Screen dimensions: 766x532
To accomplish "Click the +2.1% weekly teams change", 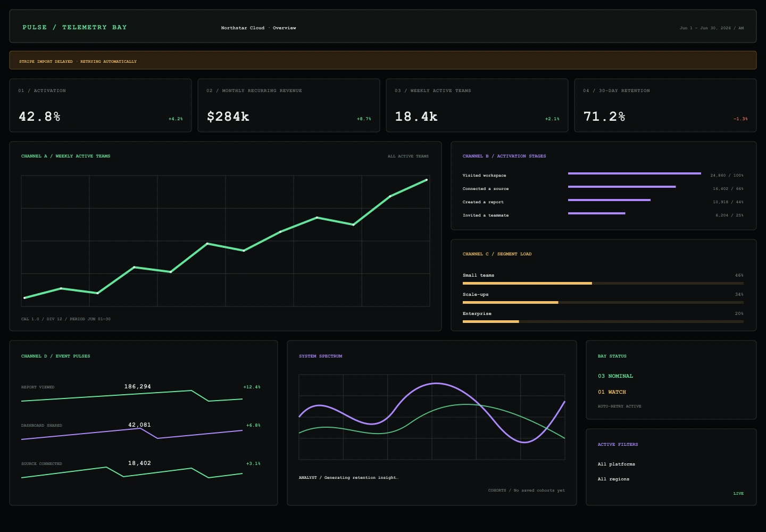I will point(552,119).
